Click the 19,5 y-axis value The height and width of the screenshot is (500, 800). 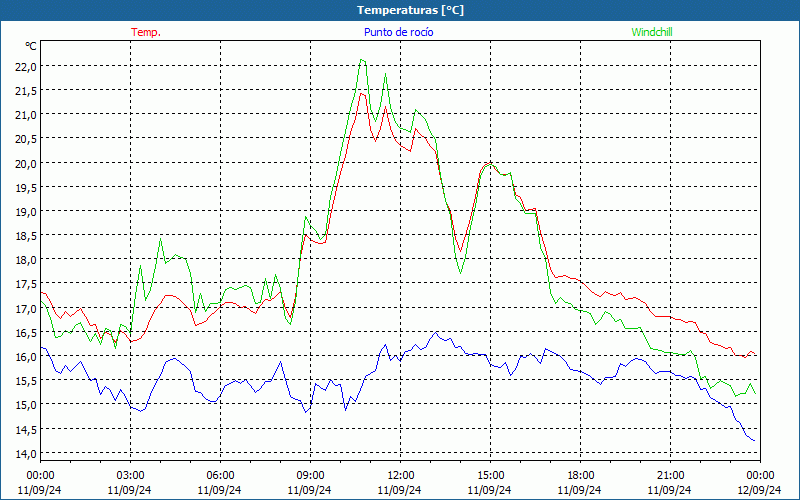pos(27,187)
